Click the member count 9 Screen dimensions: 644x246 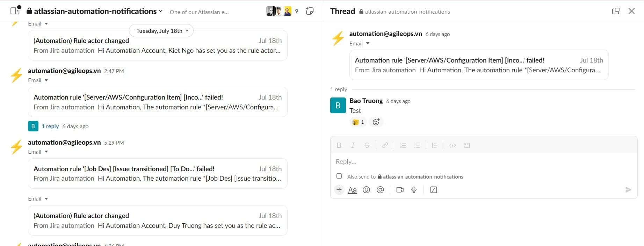(x=296, y=11)
